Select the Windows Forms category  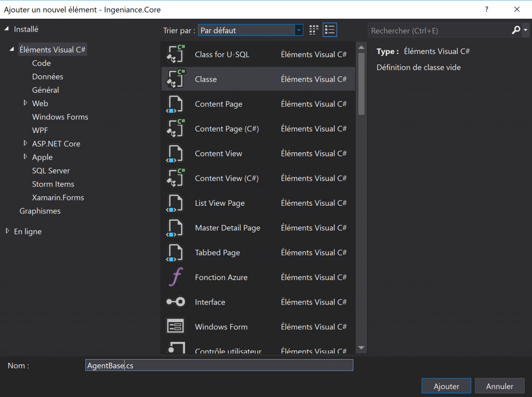[x=60, y=117]
